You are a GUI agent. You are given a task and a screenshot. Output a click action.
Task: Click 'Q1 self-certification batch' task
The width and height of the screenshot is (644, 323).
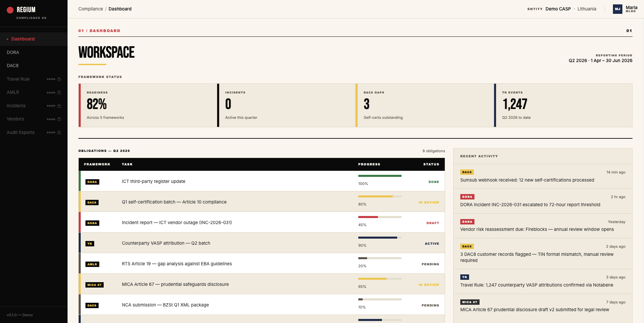click(174, 202)
